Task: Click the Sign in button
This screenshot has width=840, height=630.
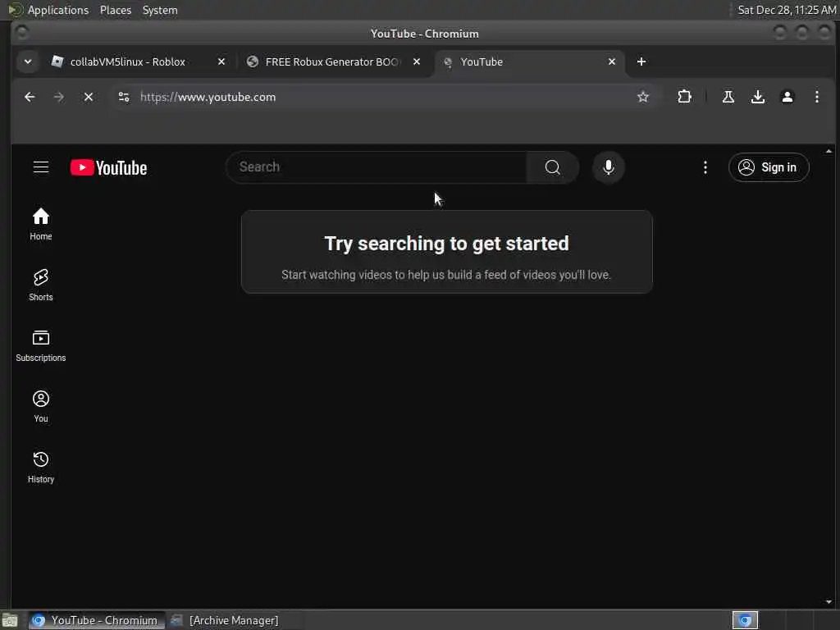Action: tap(768, 167)
